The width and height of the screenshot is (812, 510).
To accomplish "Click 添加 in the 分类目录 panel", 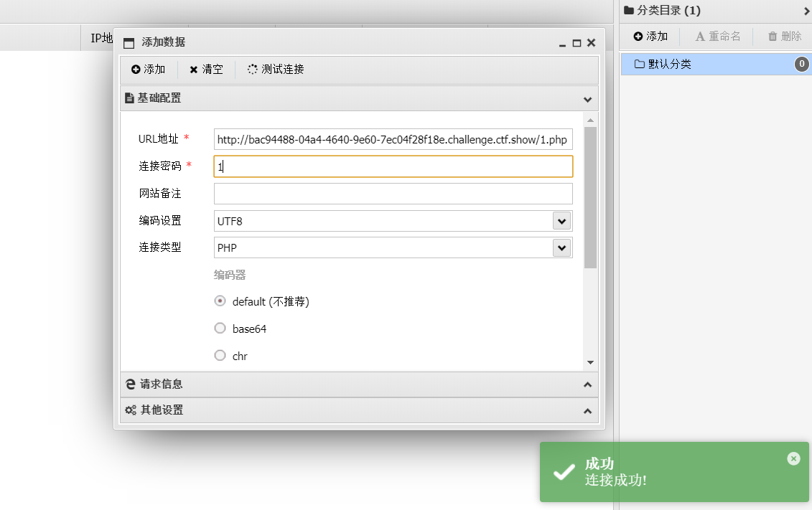I will point(651,36).
